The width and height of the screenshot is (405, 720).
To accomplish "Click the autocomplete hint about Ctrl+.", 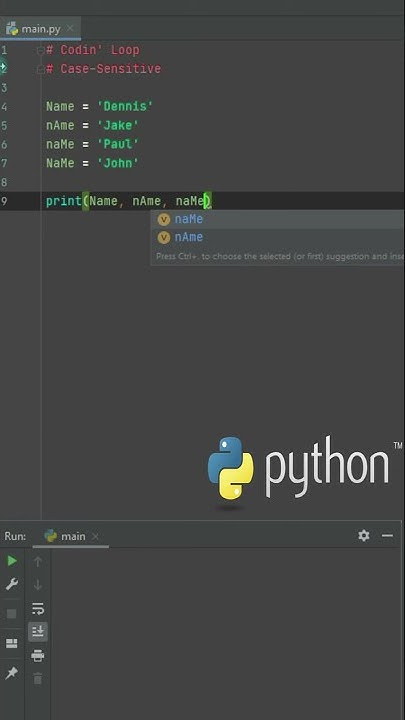I will pos(279,256).
